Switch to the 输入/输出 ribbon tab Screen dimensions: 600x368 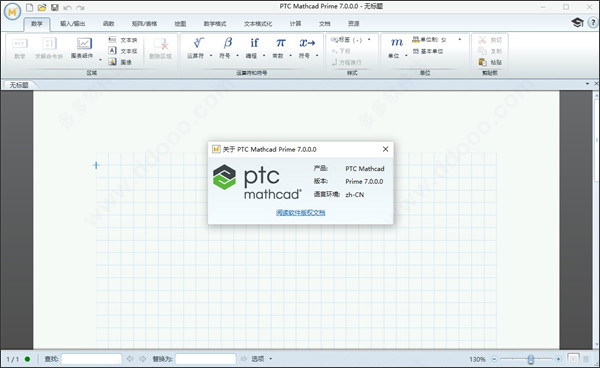click(72, 24)
